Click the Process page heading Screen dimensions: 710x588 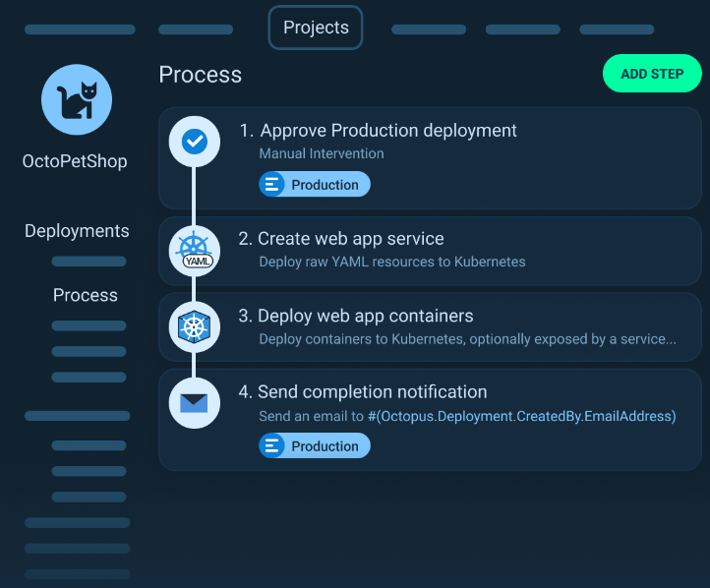201,75
